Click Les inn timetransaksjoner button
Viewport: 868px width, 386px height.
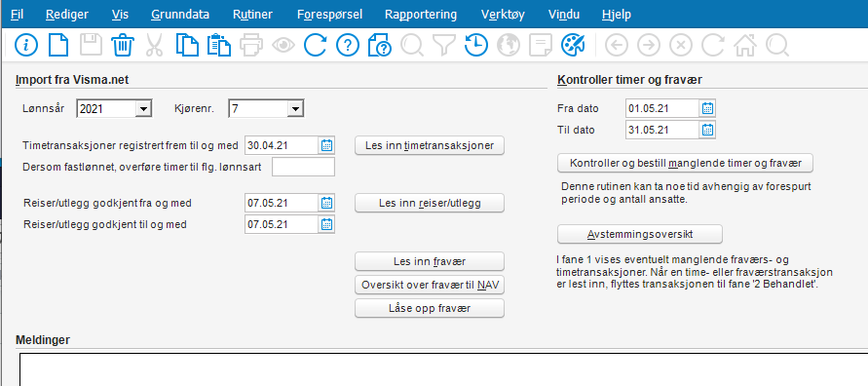pyautogui.click(x=430, y=145)
